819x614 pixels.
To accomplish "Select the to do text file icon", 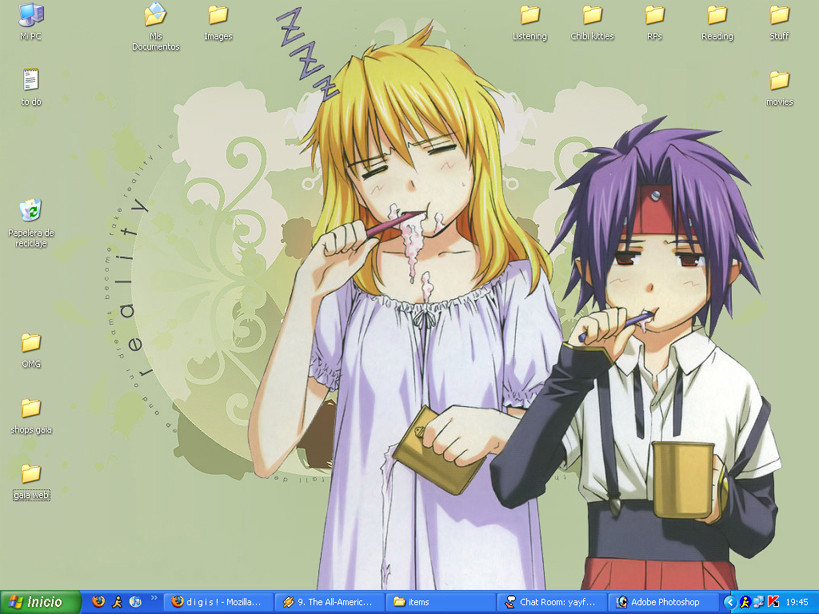I will 31,87.
